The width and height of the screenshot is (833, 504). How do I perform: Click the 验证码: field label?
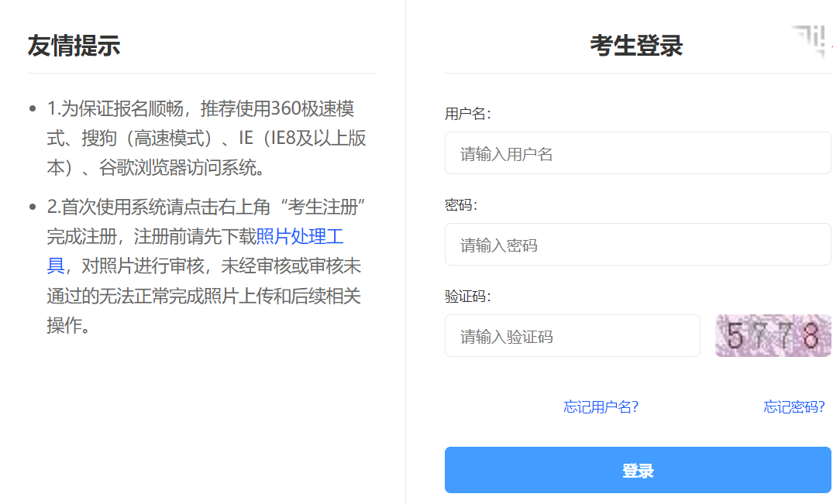click(x=467, y=297)
